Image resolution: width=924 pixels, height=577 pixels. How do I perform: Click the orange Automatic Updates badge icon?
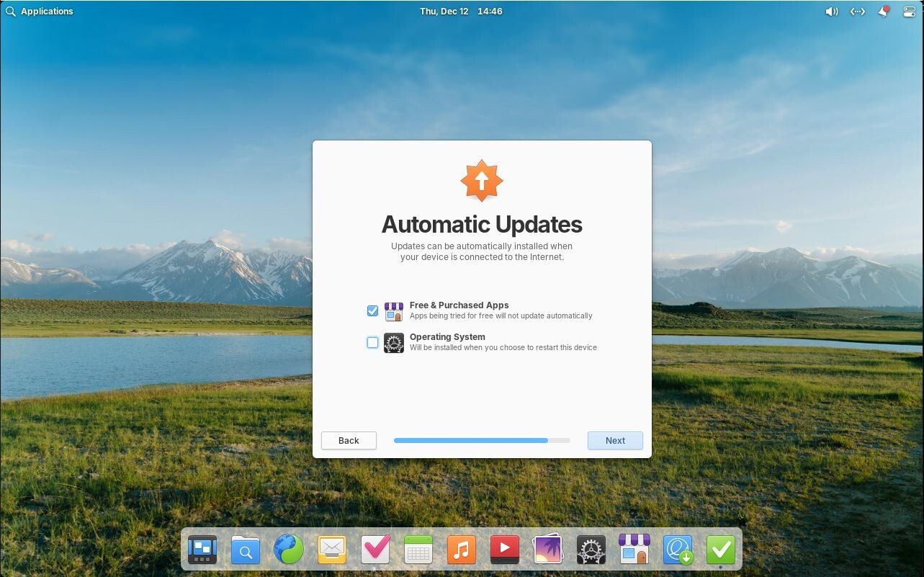point(482,181)
